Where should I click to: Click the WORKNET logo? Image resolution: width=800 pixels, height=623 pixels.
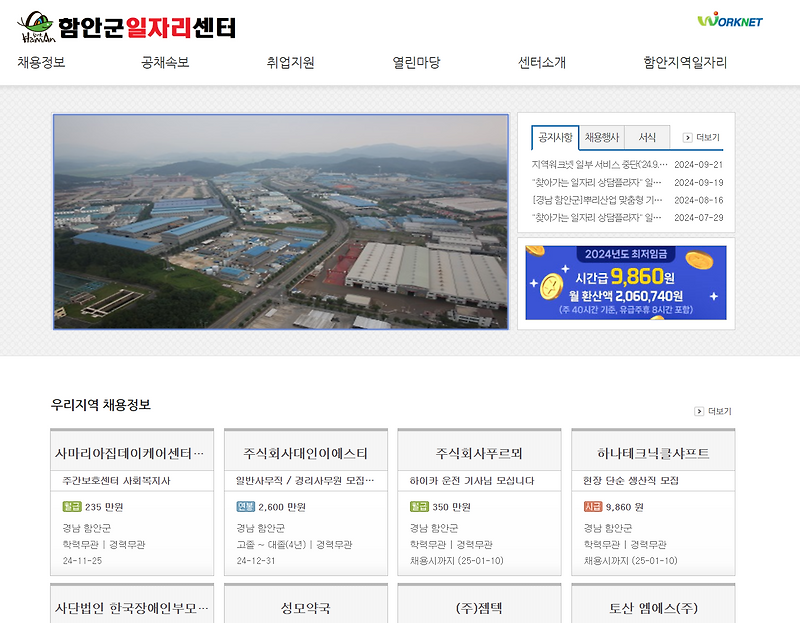(x=732, y=23)
